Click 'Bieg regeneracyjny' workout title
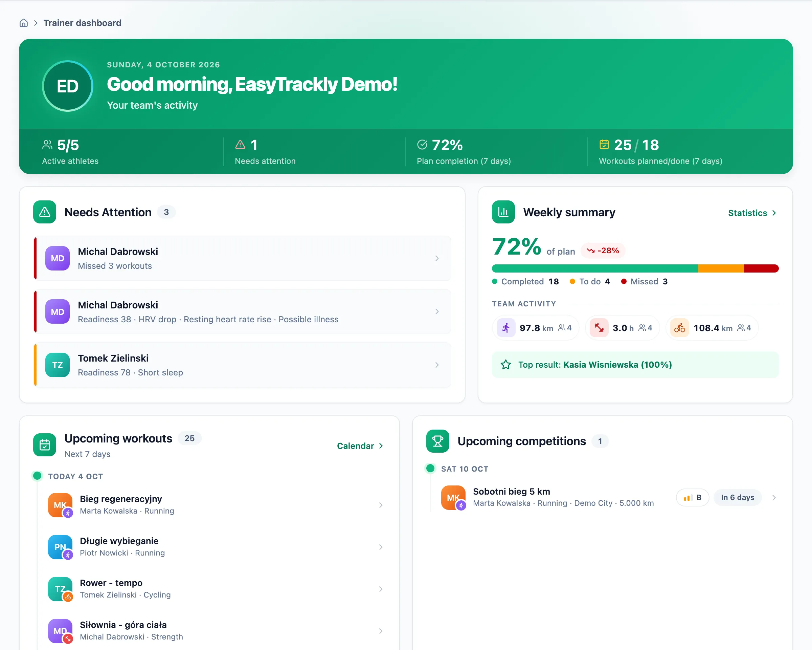The width and height of the screenshot is (812, 650). coord(121,499)
